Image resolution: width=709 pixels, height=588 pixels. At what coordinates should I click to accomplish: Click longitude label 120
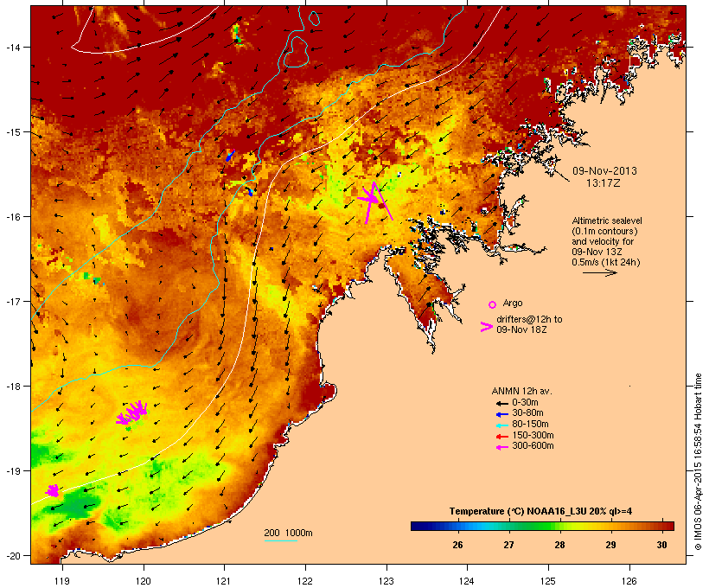point(144,581)
